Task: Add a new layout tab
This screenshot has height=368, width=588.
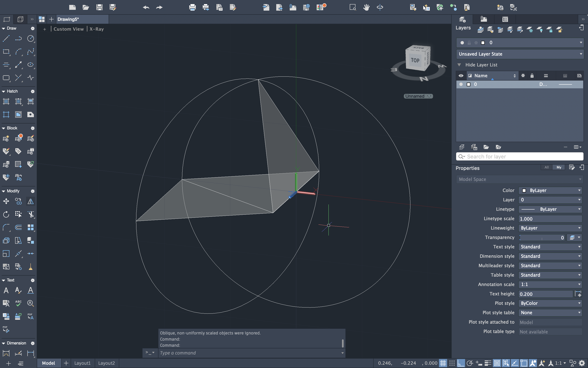Action: click(x=66, y=363)
